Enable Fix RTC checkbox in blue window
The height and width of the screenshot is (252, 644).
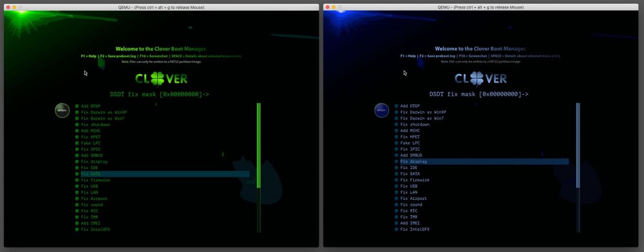tap(396, 211)
